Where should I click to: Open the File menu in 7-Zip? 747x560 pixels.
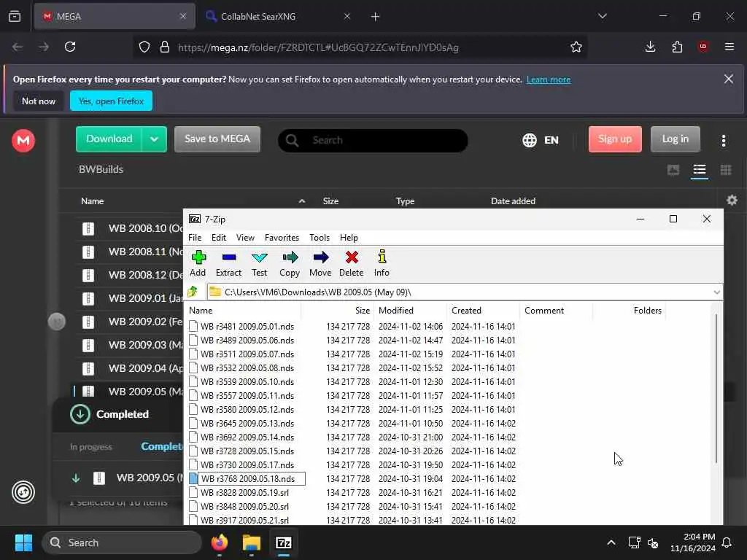pos(195,237)
